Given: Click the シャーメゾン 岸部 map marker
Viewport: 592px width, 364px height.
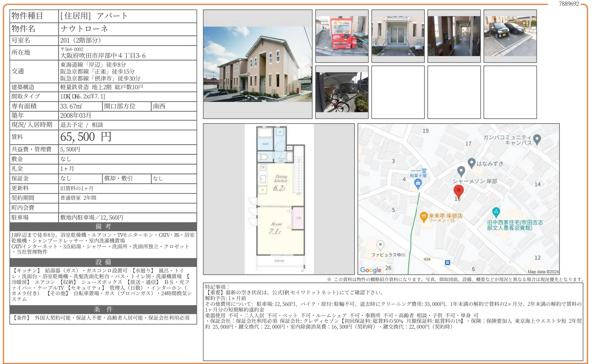Looking at the screenshot, I should coord(461,171).
